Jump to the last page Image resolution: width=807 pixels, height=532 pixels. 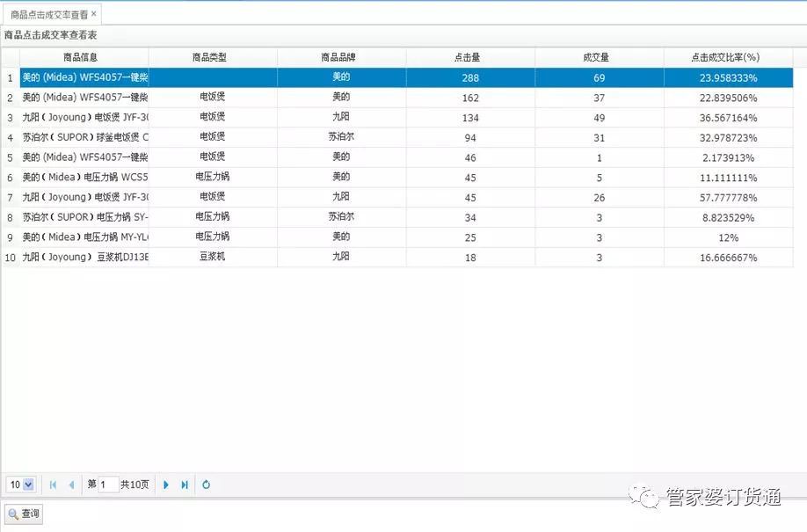[185, 485]
